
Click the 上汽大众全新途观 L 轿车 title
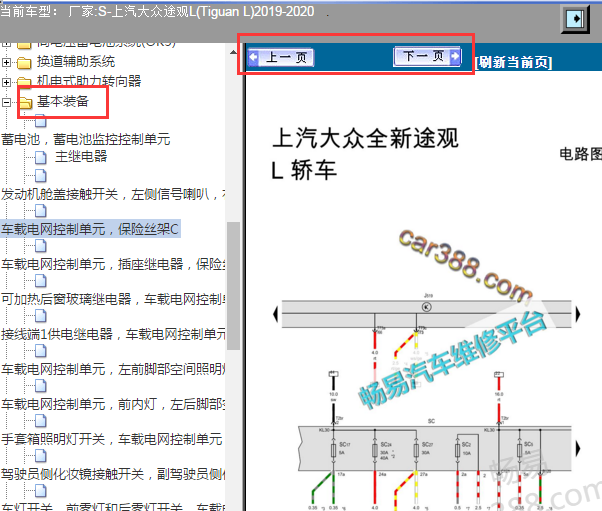[365, 154]
